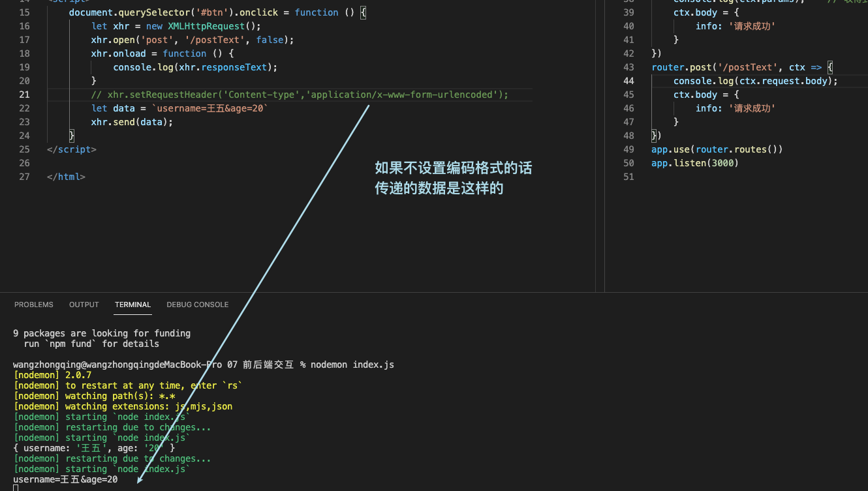Click line number 26 in left gutter
Screen dimensions: 868x491
coord(24,163)
